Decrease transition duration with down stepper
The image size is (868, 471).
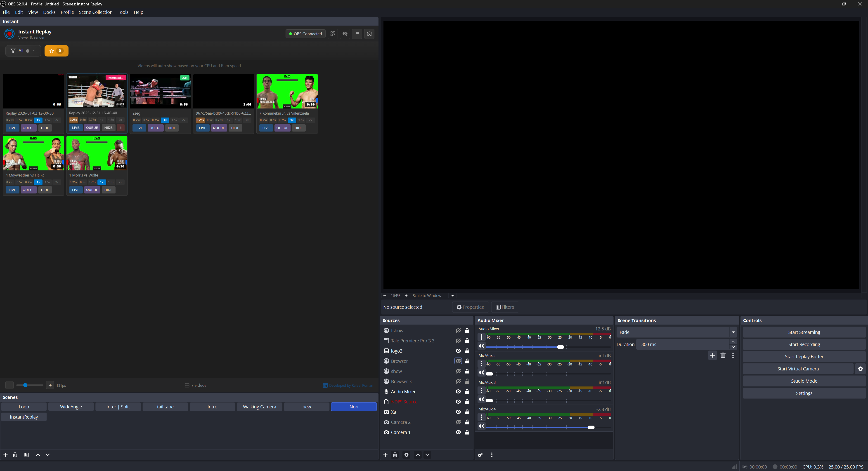[x=733, y=347]
